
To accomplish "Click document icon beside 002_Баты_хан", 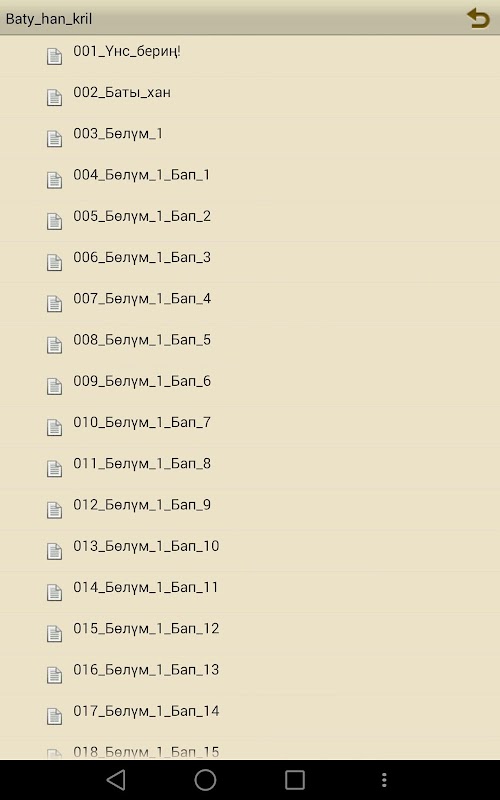I will (55, 97).
